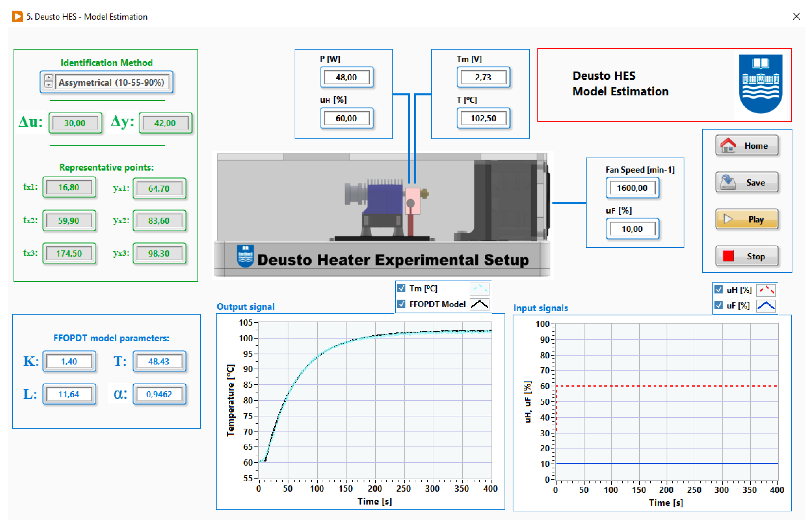The width and height of the screenshot is (812, 524).
Task: Click the red Stop square icon
Action: [x=728, y=256]
